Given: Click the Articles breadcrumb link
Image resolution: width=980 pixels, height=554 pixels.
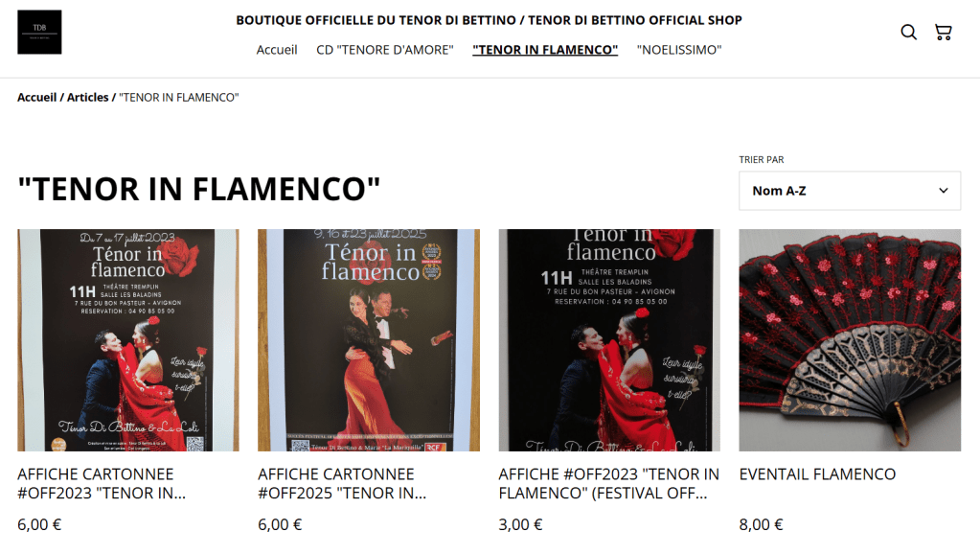Looking at the screenshot, I should pyautogui.click(x=87, y=98).
